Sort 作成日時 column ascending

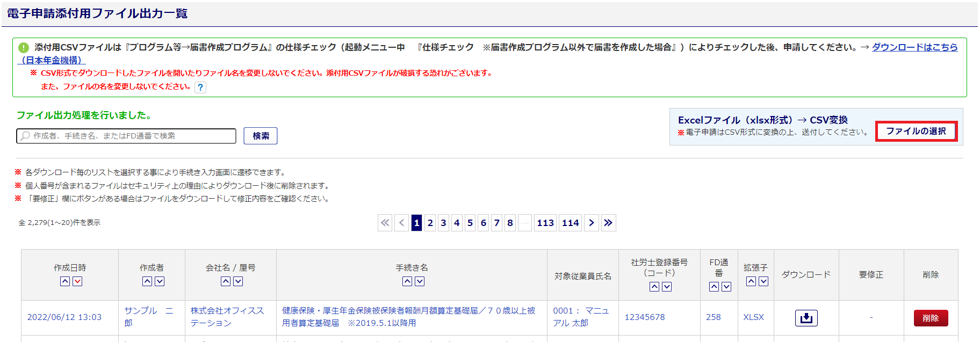click(x=65, y=281)
